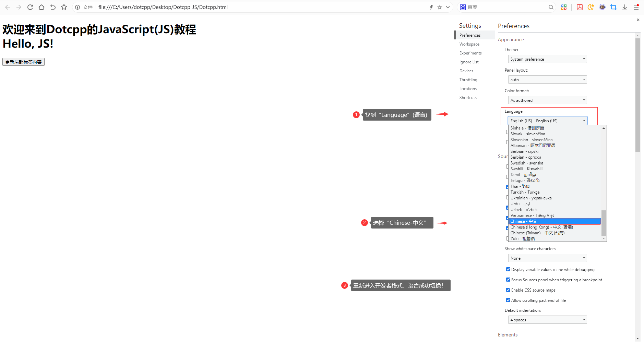Open the Default indentation 4 spaces dropdown
Image resolution: width=644 pixels, height=345 pixels.
pyautogui.click(x=547, y=320)
